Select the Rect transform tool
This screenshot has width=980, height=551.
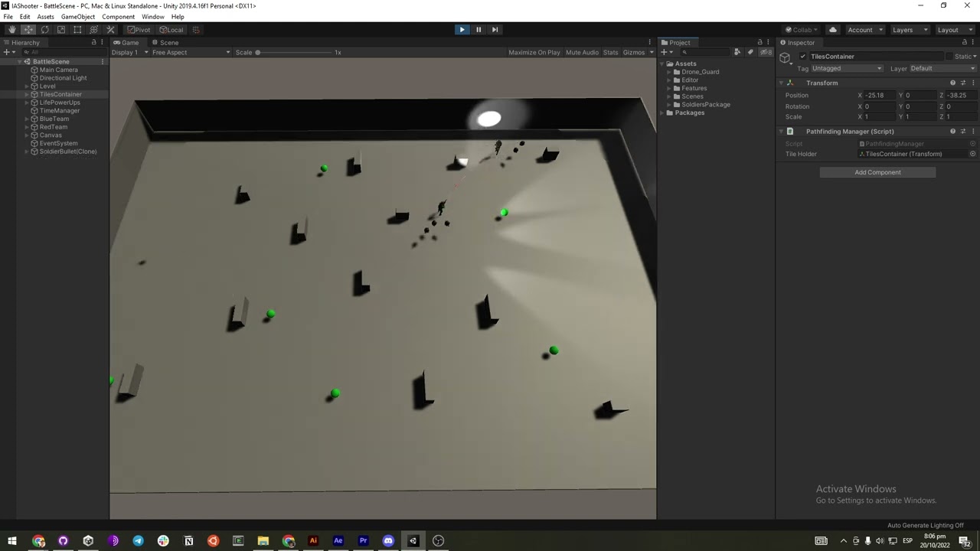77,30
